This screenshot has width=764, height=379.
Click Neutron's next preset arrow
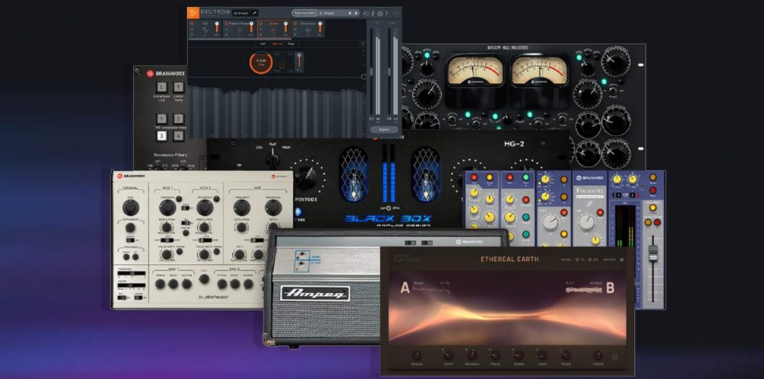357,13
